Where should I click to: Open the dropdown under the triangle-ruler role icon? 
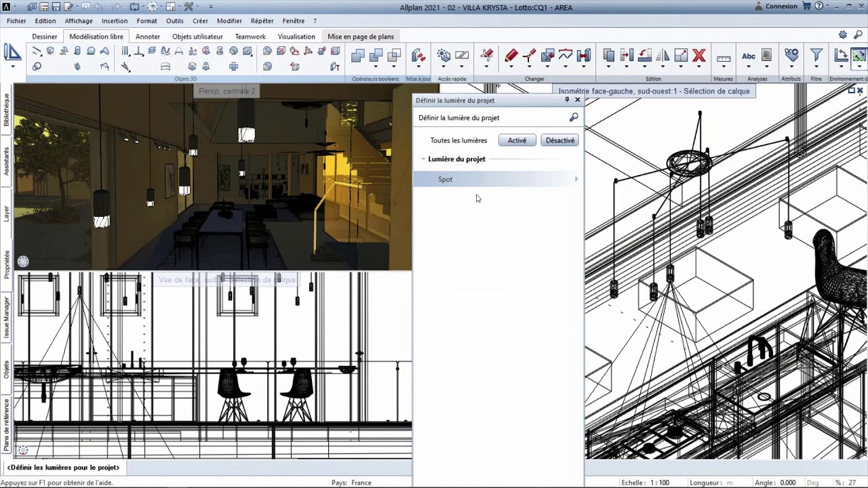click(12, 66)
